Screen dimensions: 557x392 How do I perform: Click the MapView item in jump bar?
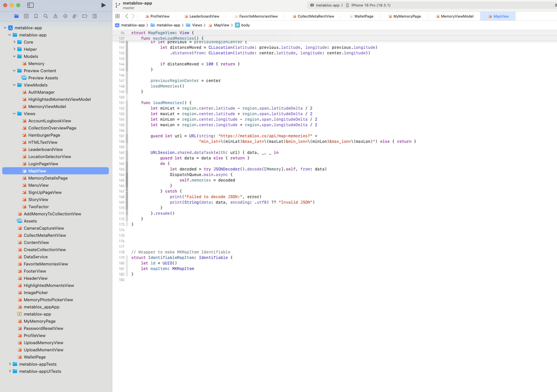[x=218, y=25]
